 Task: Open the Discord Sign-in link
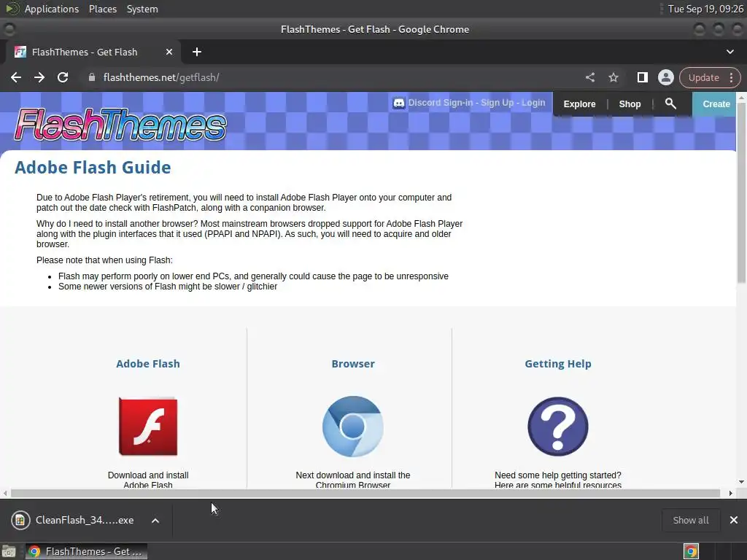point(440,103)
